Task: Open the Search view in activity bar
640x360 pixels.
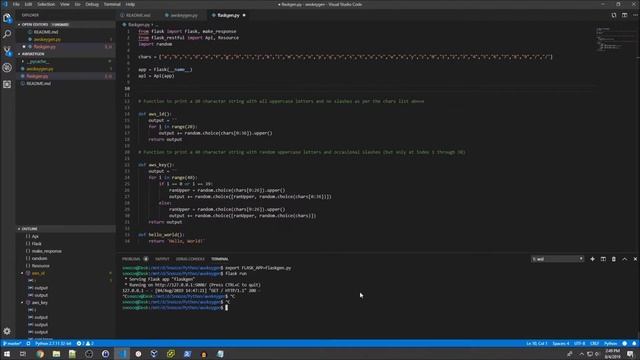Action: (x=7, y=34)
